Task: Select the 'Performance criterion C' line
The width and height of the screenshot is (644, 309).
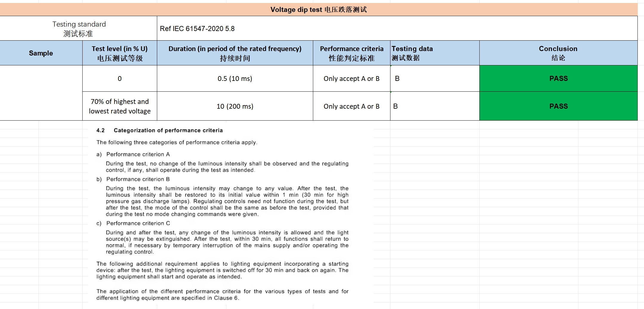Action: click(x=133, y=223)
